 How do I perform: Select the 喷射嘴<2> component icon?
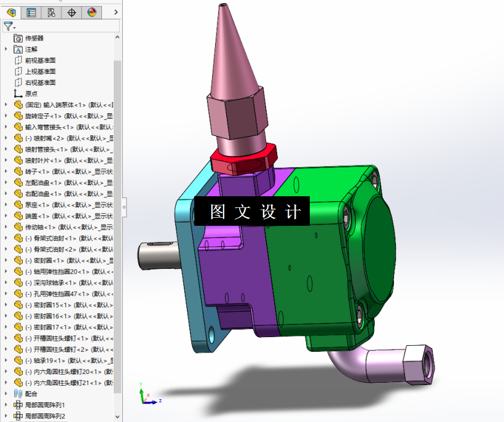pyautogui.click(x=18, y=138)
